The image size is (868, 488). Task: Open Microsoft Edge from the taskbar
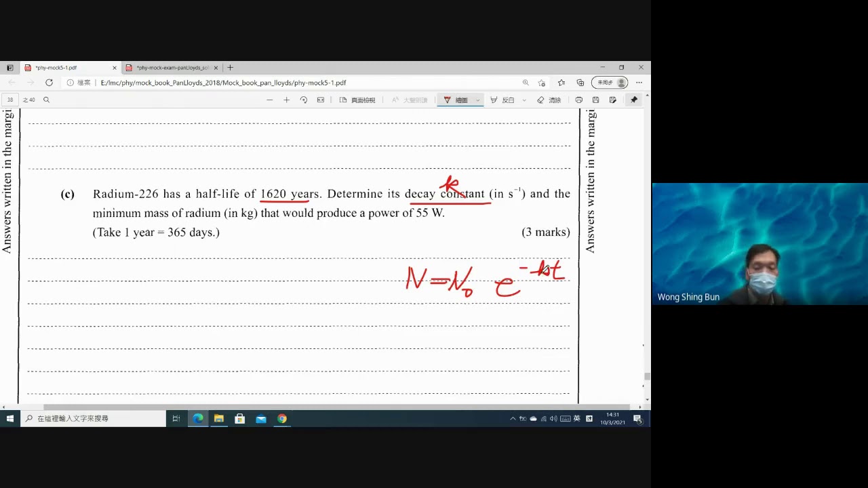click(197, 418)
